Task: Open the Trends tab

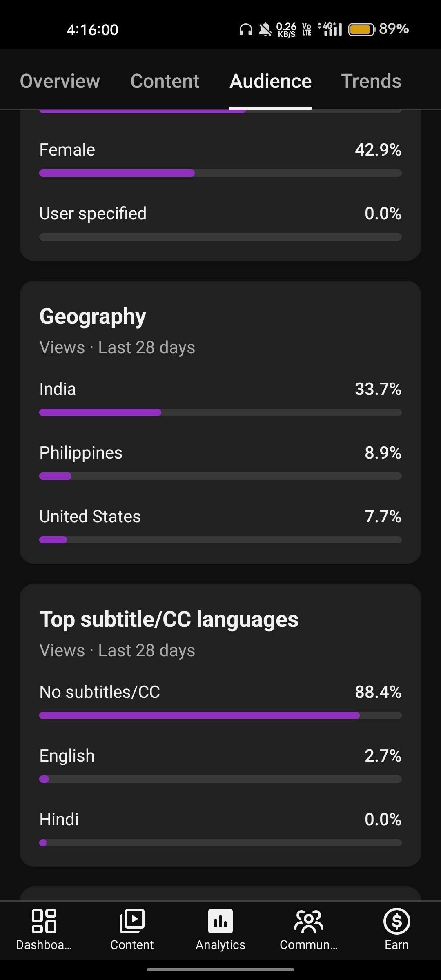Action: [x=371, y=81]
